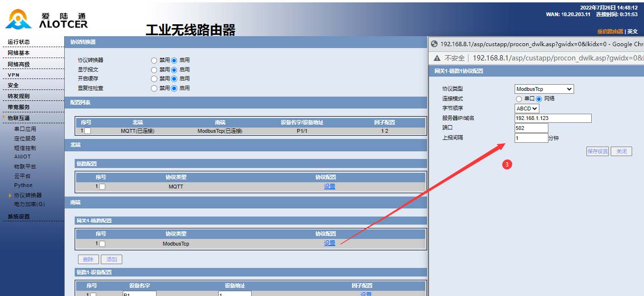Click 重启路由器 to reboot the router

pyautogui.click(x=611, y=31)
